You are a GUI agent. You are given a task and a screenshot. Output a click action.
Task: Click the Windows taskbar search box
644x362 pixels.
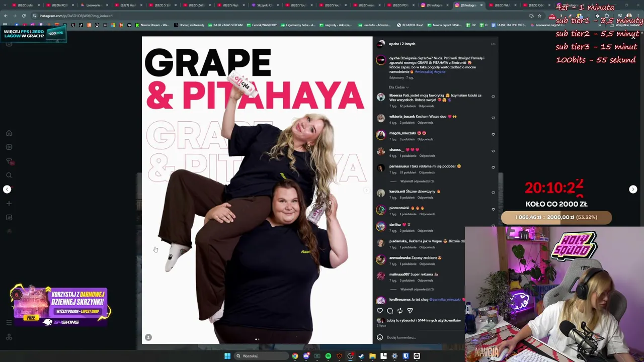[261, 356]
